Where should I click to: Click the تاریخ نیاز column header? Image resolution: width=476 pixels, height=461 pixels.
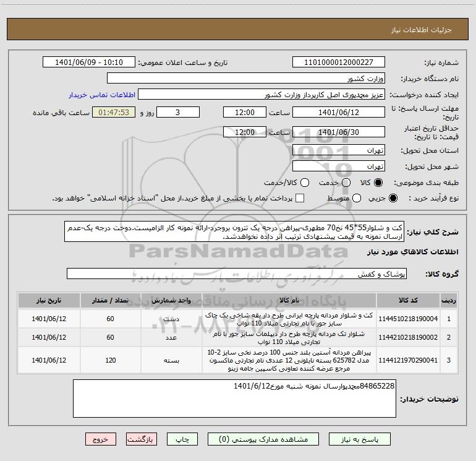coord(49,300)
